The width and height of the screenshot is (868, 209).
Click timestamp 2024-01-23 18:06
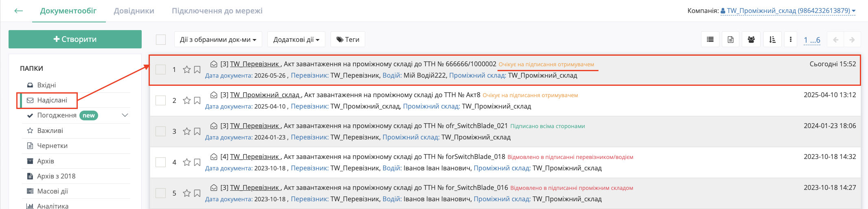[x=830, y=126]
